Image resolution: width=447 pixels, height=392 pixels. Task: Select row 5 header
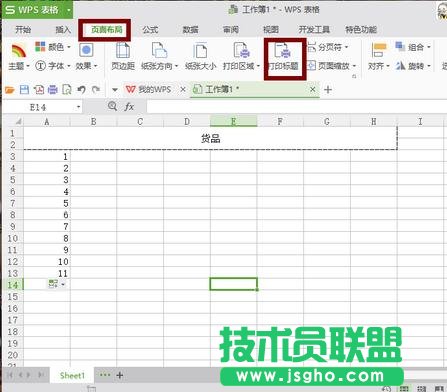pyautogui.click(x=13, y=180)
